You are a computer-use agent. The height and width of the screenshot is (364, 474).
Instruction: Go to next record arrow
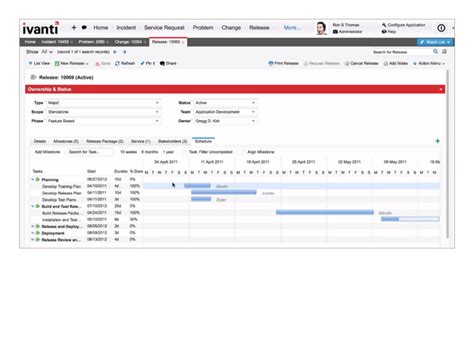(125, 52)
